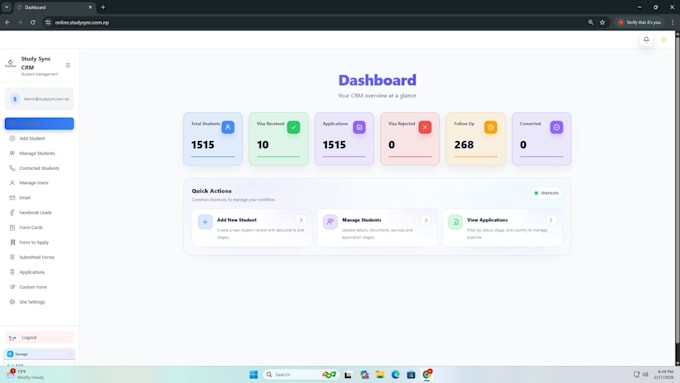The height and width of the screenshot is (383, 680).
Task: Click the envelope icon for Email
Action: pyautogui.click(x=12, y=197)
